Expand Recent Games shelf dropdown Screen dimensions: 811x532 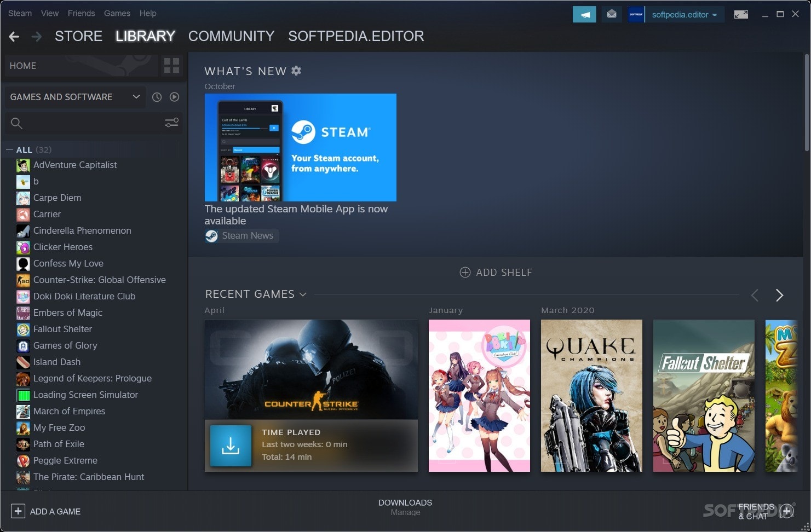(x=303, y=294)
